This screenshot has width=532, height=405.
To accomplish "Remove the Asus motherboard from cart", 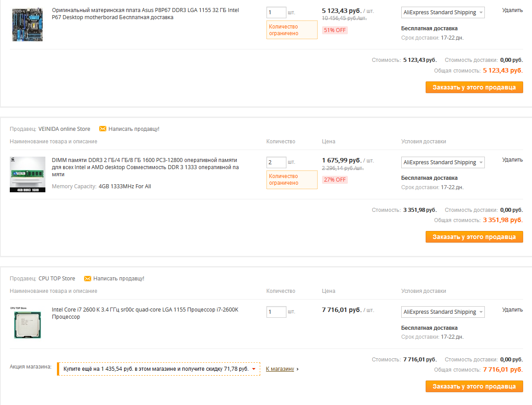I will [512, 10].
